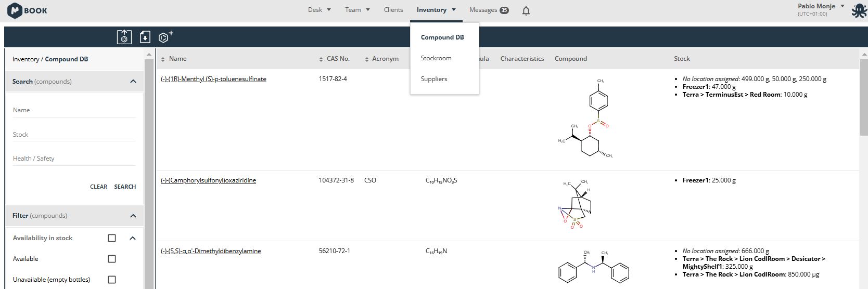Open (-)-(1R)-Menthyl (S)-p-toluenesulfinate link
Viewport: 868px width, 289px height.
213,79
